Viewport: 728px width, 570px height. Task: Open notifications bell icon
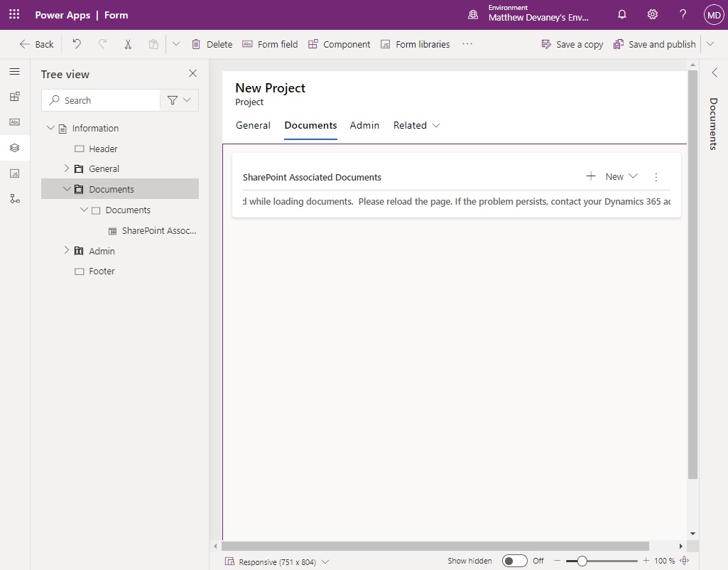pos(621,14)
